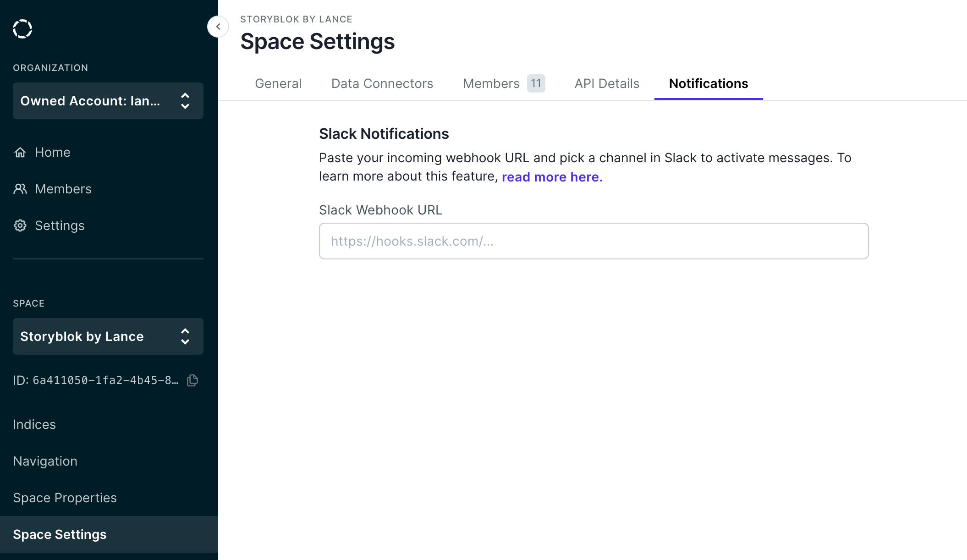
Task: Go to Space Properties in sidebar
Action: (x=65, y=498)
